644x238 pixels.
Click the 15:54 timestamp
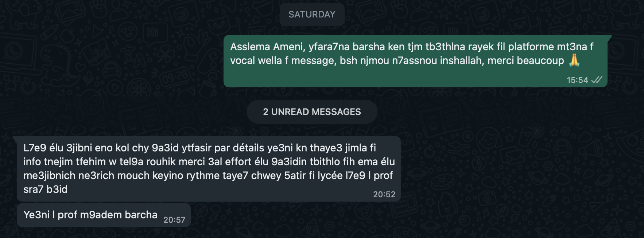(x=577, y=80)
